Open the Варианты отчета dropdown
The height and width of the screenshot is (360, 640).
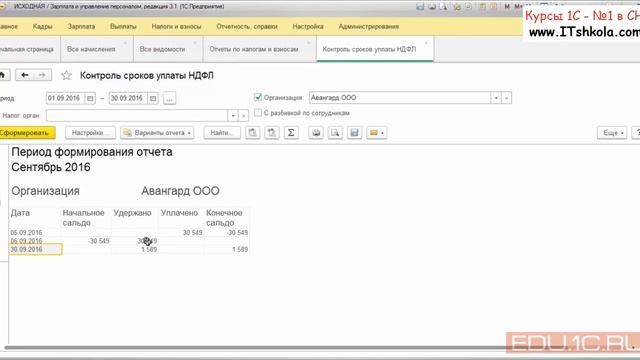tap(157, 133)
